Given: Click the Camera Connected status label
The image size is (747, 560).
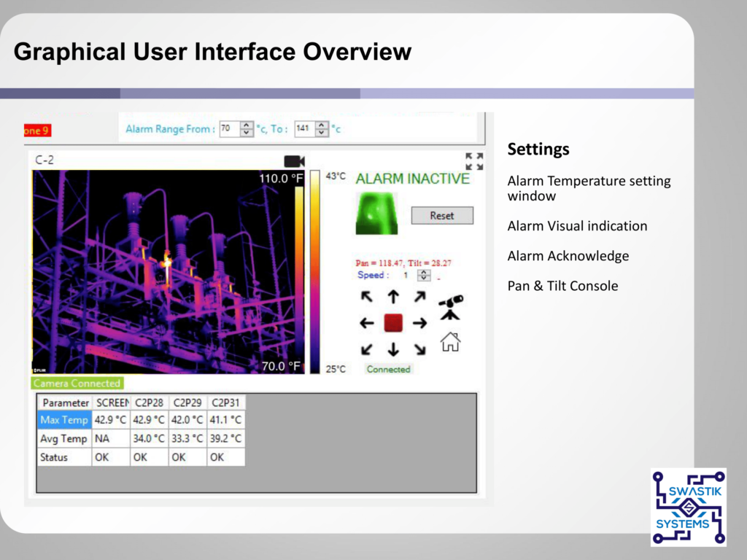Looking at the screenshot, I should [77, 384].
